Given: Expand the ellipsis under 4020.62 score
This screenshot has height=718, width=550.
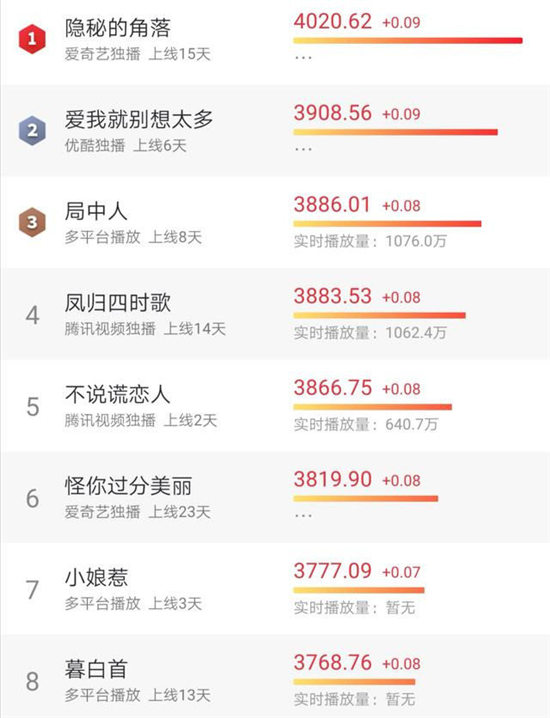Looking at the screenshot, I should 303,58.
